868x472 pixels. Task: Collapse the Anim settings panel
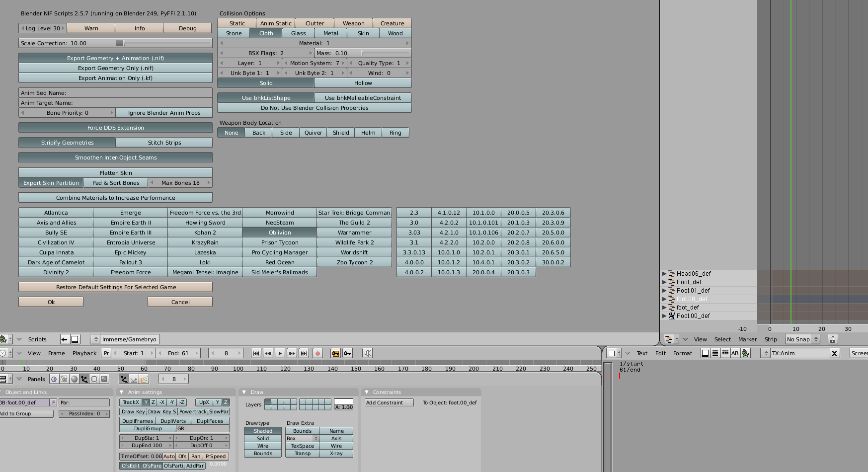point(122,393)
